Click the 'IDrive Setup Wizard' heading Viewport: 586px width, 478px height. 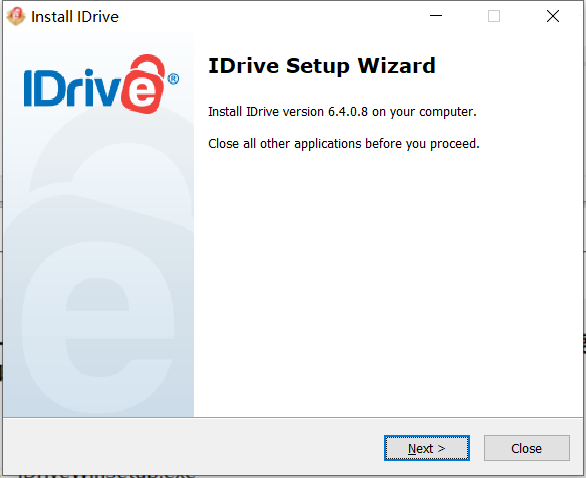[322, 66]
